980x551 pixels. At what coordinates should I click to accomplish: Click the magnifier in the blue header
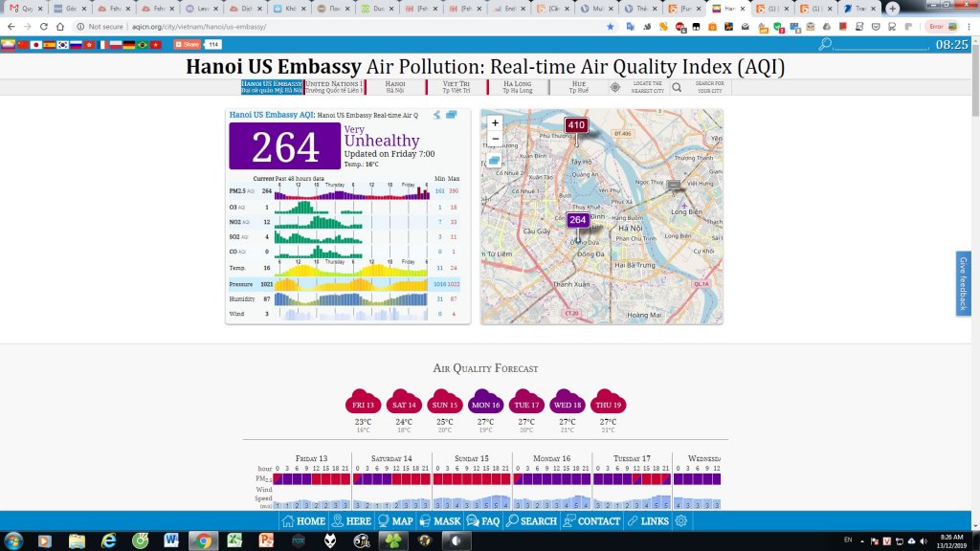825,44
